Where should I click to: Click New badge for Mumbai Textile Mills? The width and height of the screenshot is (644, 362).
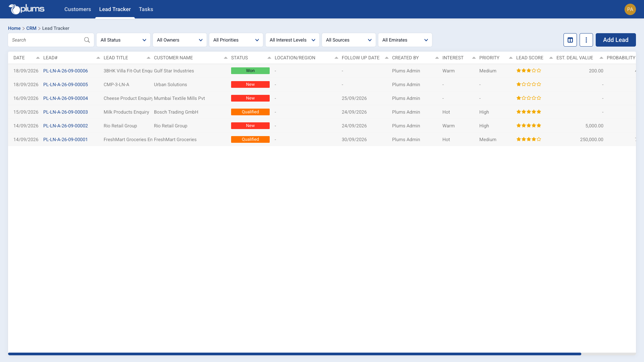click(250, 98)
